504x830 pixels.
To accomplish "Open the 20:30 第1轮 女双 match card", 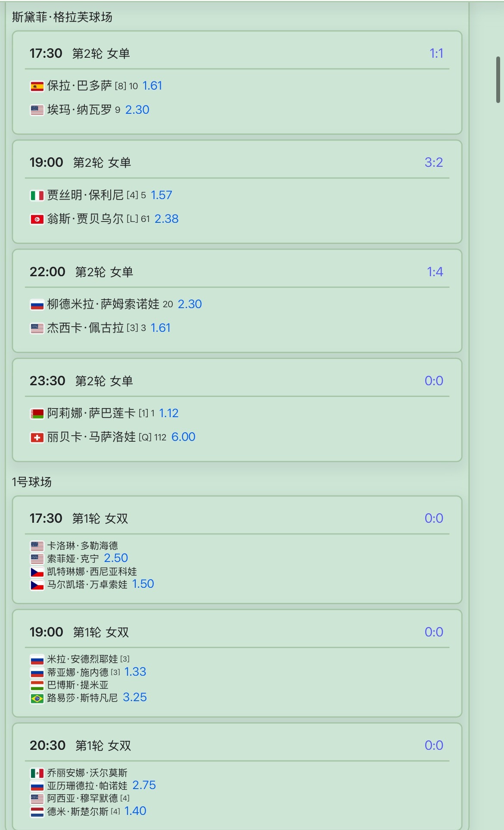I will [237, 777].
